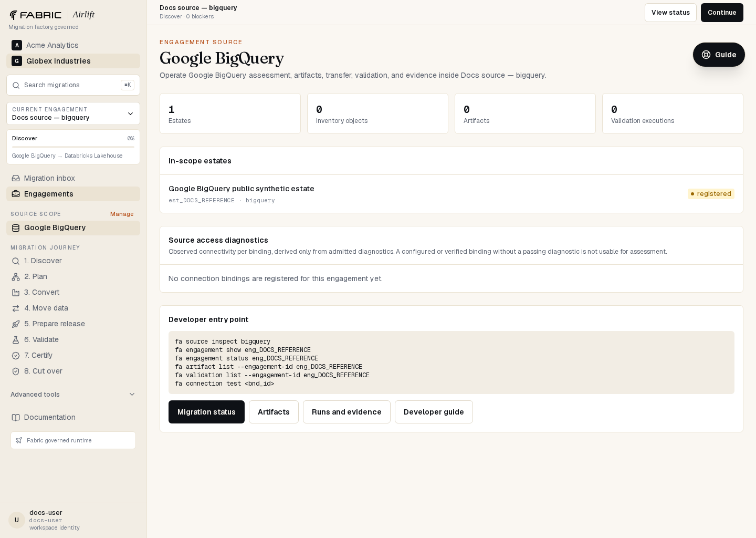Click the Manage source scope link

(122, 214)
